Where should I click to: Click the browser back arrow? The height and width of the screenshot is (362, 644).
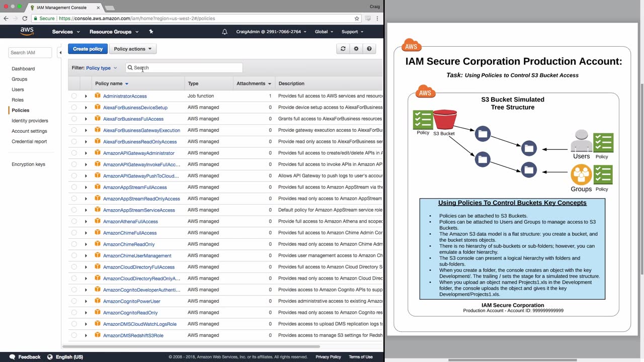(x=6, y=18)
